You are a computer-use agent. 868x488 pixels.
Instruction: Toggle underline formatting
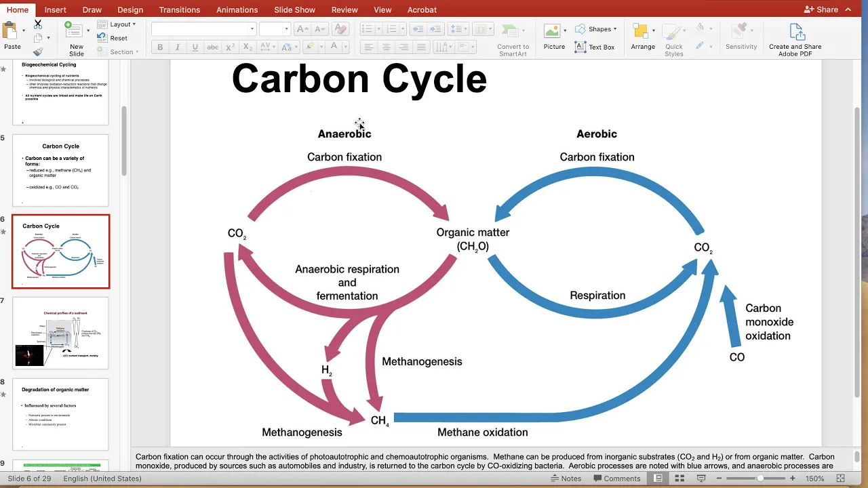[x=195, y=47]
